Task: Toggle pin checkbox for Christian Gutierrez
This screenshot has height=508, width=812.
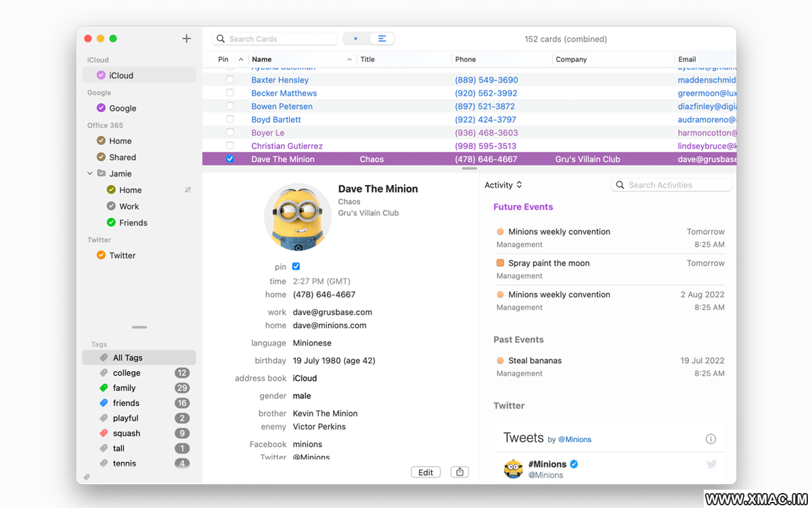Action: [x=230, y=146]
